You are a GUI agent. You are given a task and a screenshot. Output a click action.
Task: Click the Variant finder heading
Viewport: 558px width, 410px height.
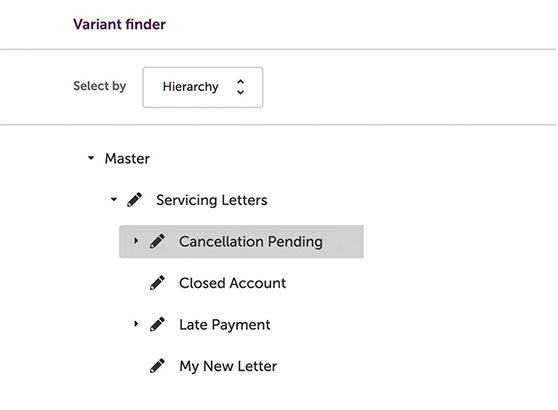pos(120,24)
